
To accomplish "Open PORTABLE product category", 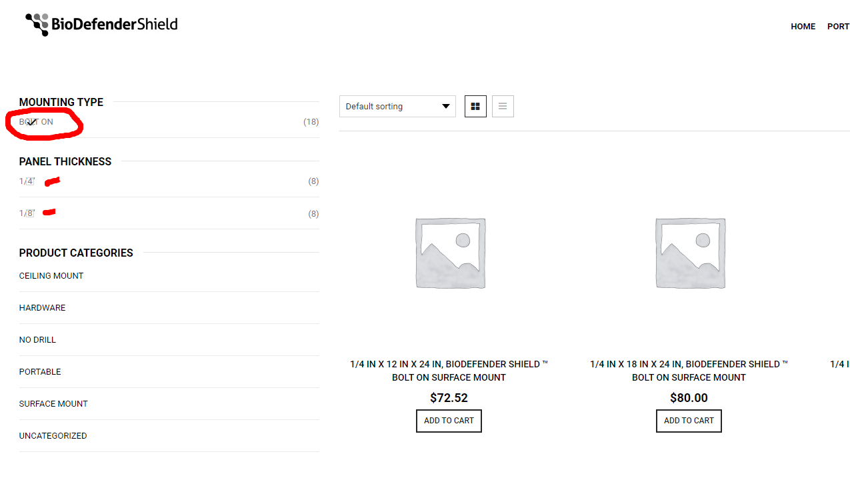I will 40,372.
